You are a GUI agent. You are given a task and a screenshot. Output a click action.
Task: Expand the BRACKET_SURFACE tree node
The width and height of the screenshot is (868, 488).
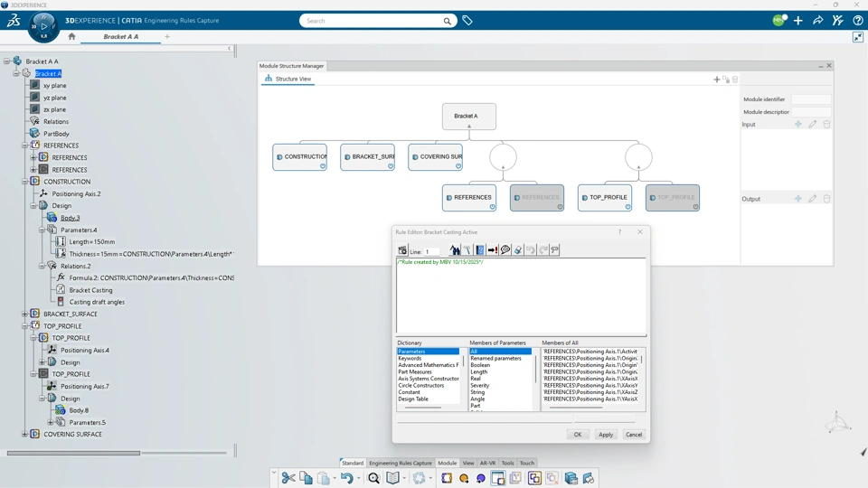24,314
